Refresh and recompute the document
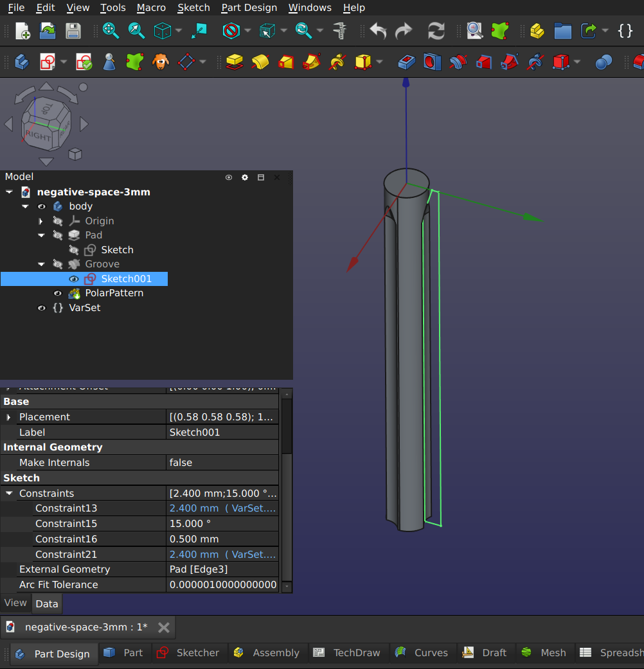Image resolution: width=644 pixels, height=669 pixels. pos(436,31)
